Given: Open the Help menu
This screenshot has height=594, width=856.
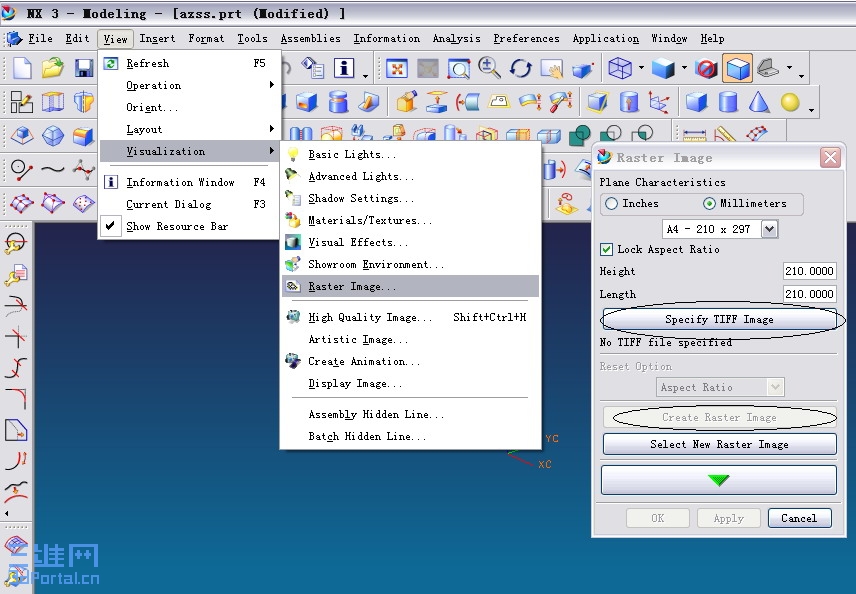Looking at the screenshot, I should click(712, 39).
